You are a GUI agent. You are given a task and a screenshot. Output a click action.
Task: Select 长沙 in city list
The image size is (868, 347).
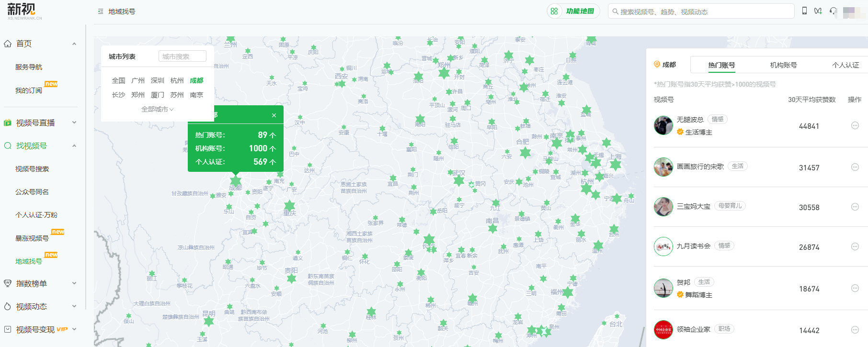click(119, 95)
